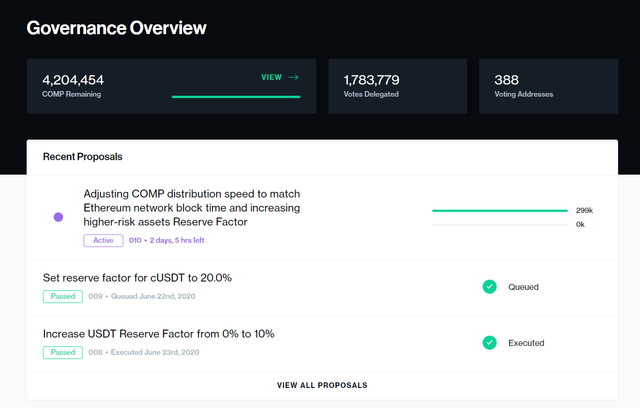Screen dimensions: 640x408
Task: Click the Governance Overview heading
Action: point(117,28)
